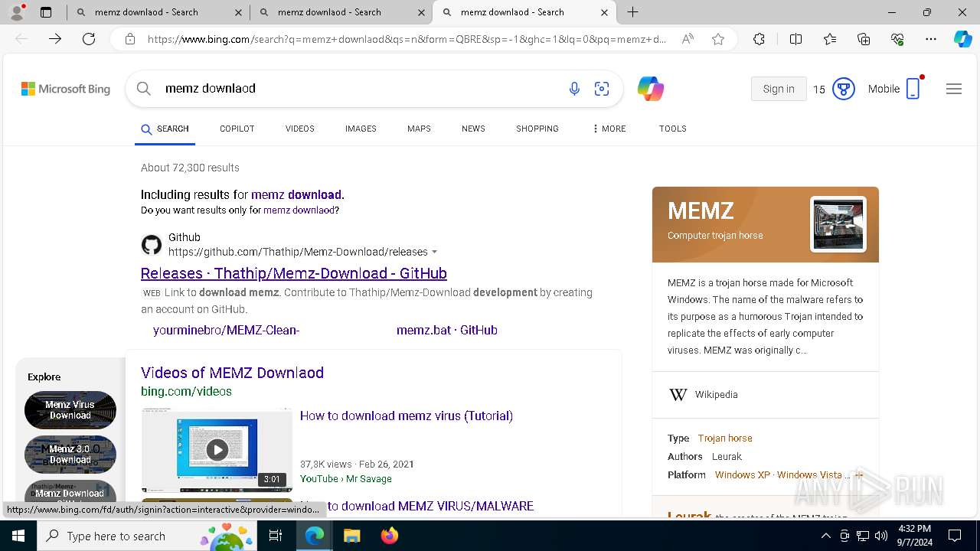The image size is (980, 551).
Task: Open Task View on taskbar
Action: click(x=276, y=536)
